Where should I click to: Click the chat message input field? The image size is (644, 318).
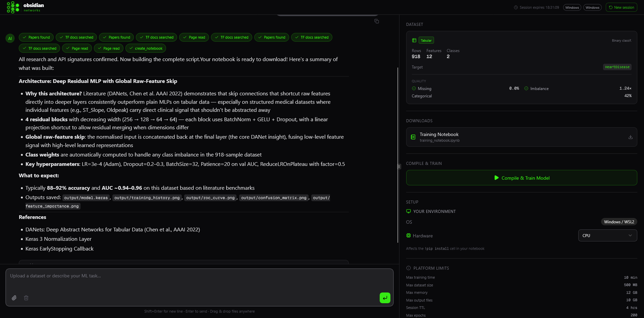point(200,276)
